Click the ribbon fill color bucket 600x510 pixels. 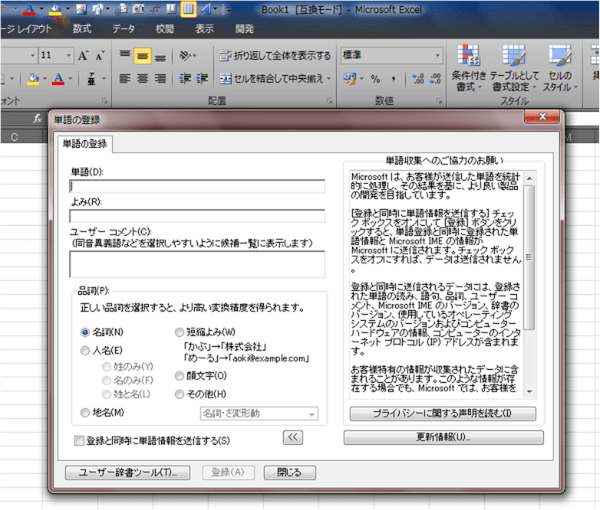coord(33,79)
